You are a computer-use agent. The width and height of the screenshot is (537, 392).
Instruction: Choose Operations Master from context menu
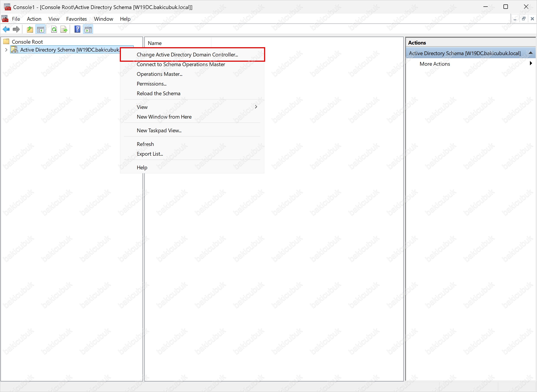click(192, 74)
